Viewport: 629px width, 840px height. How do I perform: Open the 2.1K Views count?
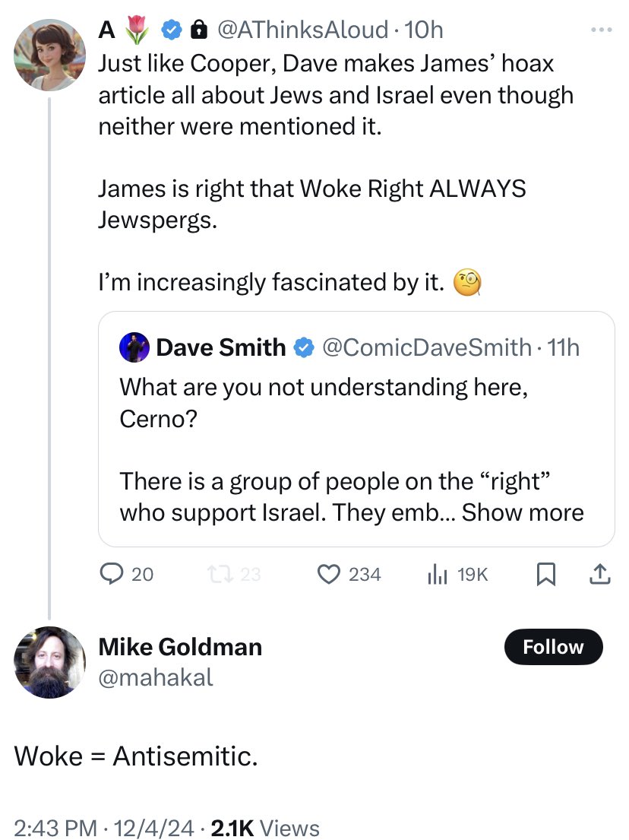(x=265, y=828)
